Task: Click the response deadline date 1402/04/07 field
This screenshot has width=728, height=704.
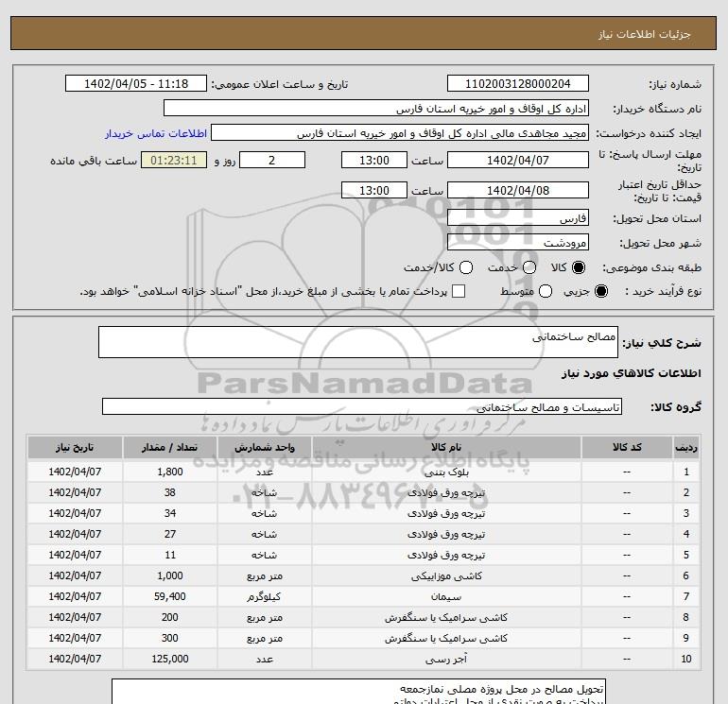Action: [518, 160]
